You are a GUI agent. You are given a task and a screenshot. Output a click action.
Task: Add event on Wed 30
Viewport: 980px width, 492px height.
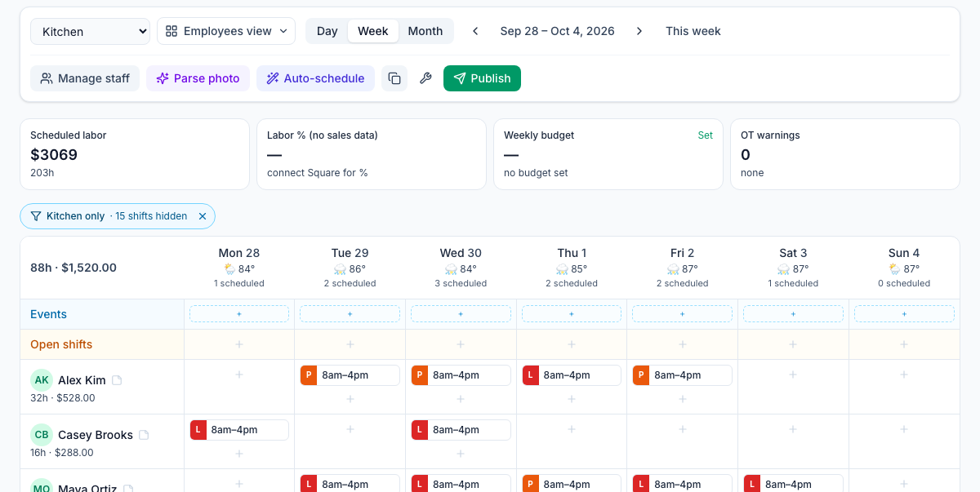coord(461,314)
